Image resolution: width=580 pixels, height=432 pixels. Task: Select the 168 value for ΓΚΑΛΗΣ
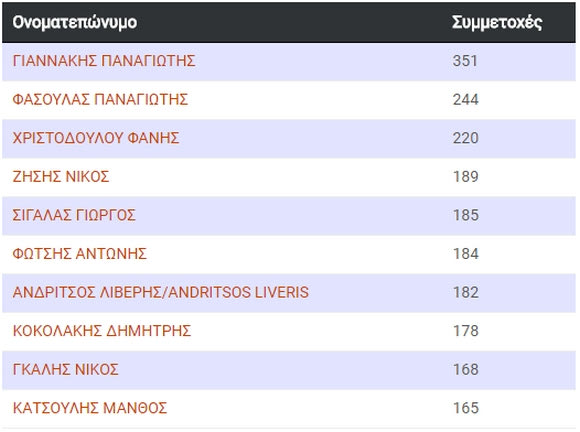[466, 369]
